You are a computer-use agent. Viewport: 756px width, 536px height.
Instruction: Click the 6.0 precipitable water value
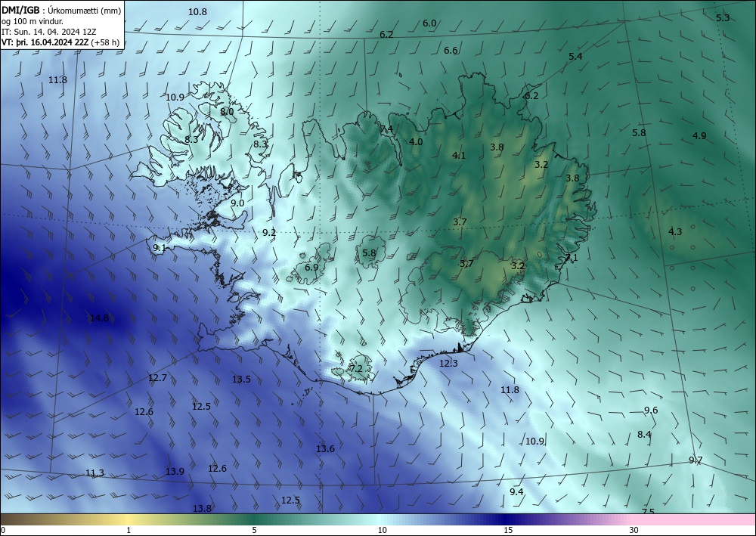tap(429, 23)
